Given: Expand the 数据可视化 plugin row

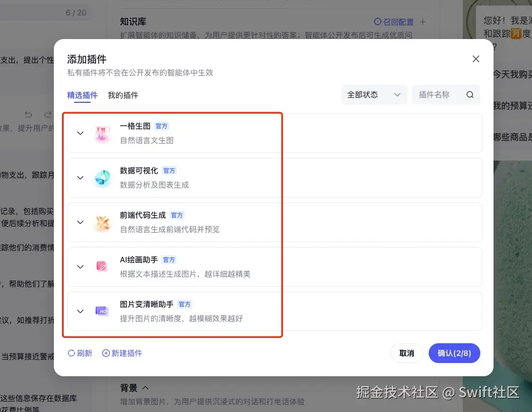Looking at the screenshot, I should pos(80,178).
